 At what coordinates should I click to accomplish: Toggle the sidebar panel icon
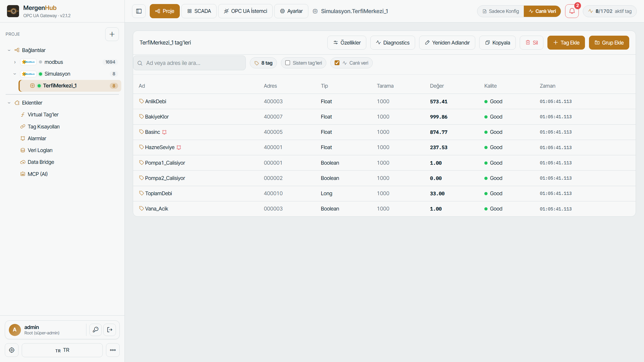tap(139, 11)
